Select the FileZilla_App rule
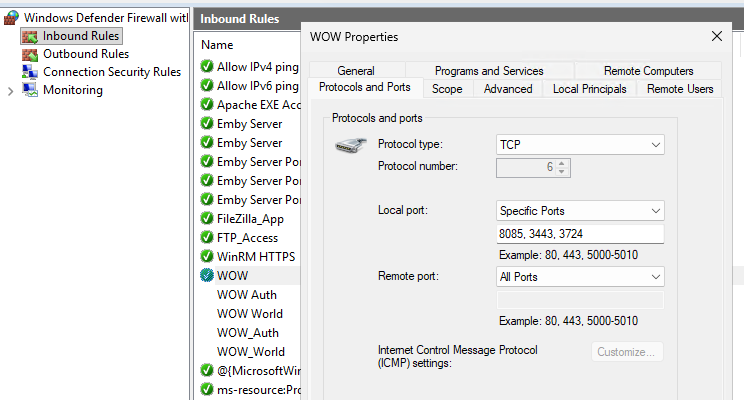Image resolution: width=744 pixels, height=400 pixels. (250, 219)
